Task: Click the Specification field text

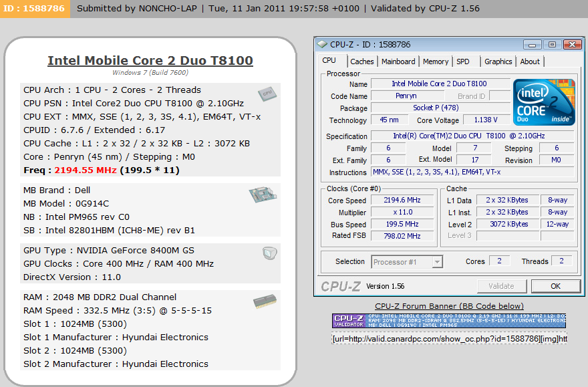Action: (x=472, y=136)
